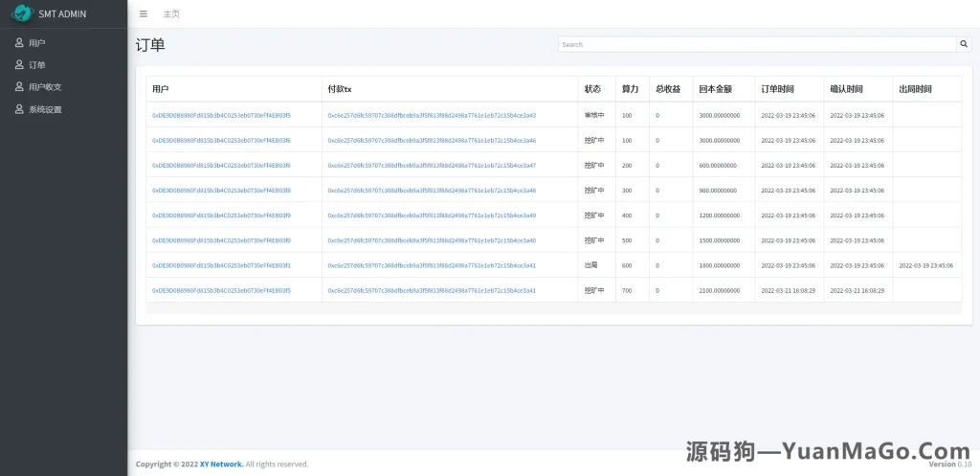Select the 算力 value 500
Image resolution: width=980 pixels, height=476 pixels.
pos(627,240)
